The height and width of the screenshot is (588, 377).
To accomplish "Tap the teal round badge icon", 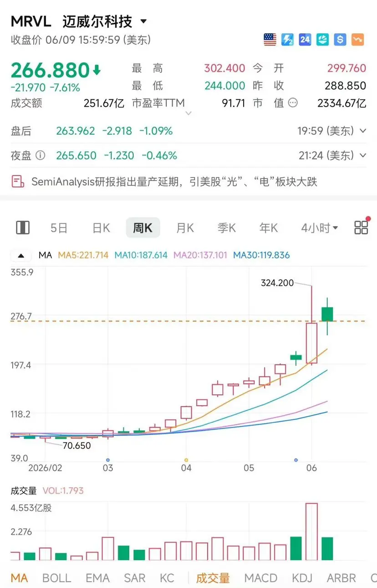I will click(x=322, y=40).
